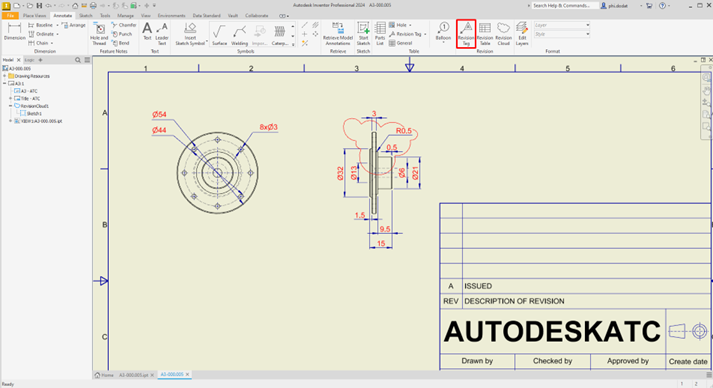Switch to the Manage ribbon tab
The image size is (713, 388).
click(126, 15)
